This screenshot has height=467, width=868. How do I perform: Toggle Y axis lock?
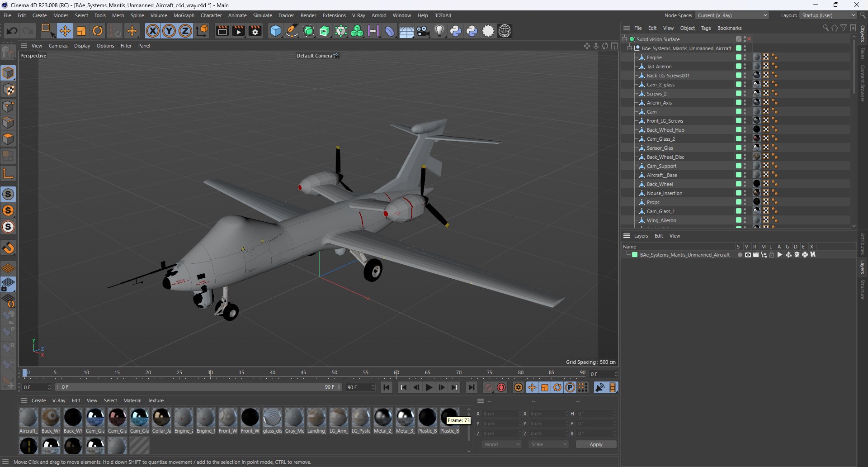pos(169,31)
